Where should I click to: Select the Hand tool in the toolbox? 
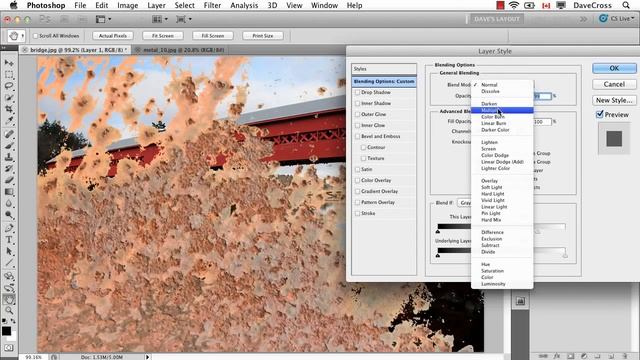click(9, 300)
